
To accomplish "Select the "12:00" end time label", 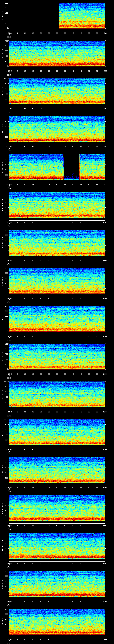I will point(105,298).
